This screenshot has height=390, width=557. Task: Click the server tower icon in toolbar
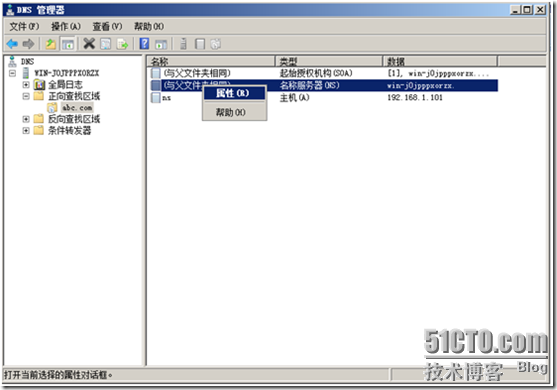pos(183,44)
